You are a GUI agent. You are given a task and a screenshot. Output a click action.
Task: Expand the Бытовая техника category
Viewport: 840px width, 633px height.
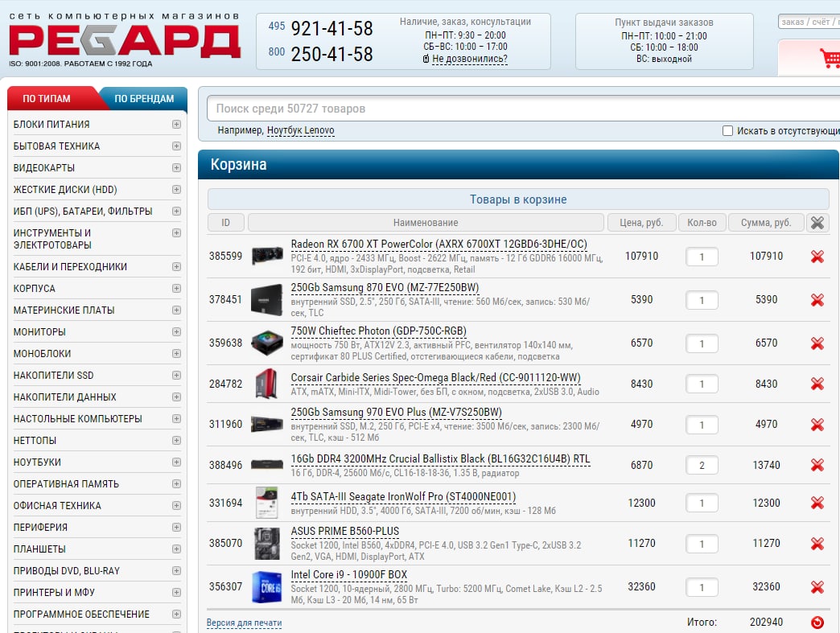point(176,146)
